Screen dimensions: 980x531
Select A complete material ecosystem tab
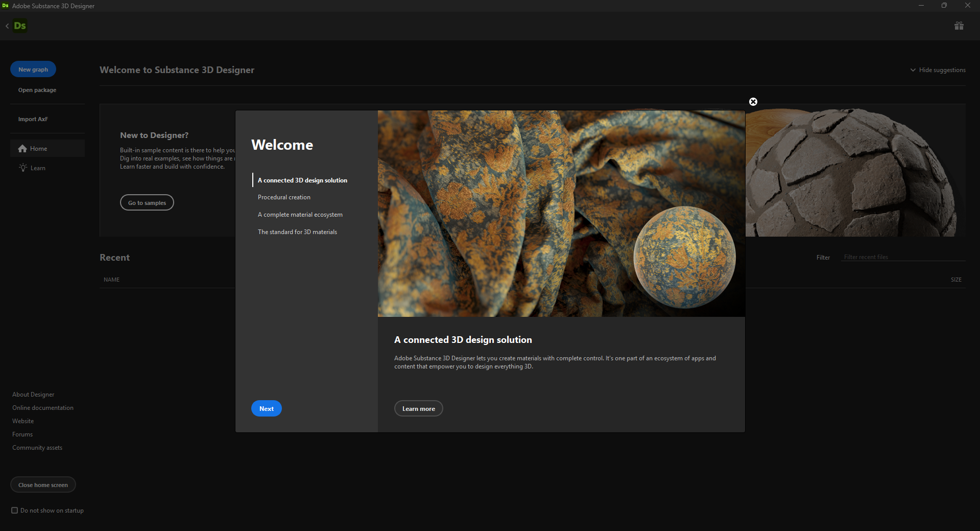click(300, 215)
